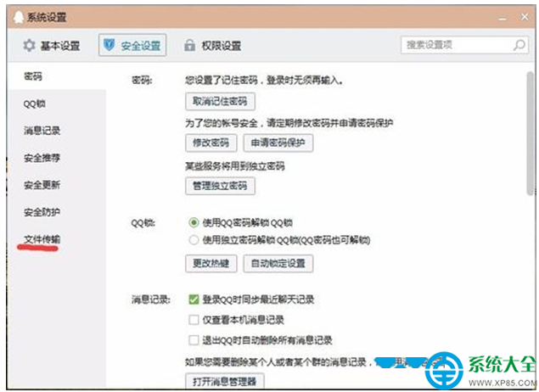Close the 系统设置 window

pyautogui.click(x=525, y=16)
